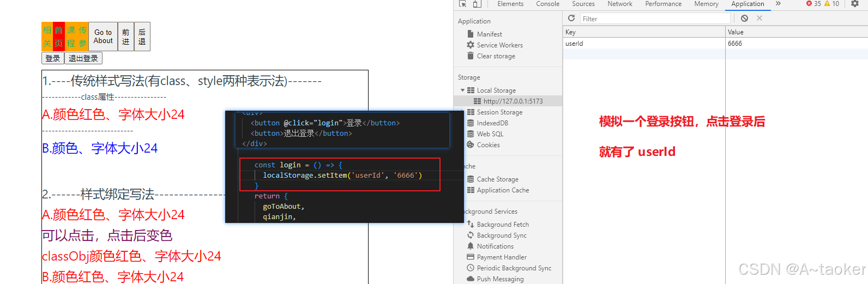Toggle the device toolbar icon
The height and width of the screenshot is (284, 868).
coord(477,4)
